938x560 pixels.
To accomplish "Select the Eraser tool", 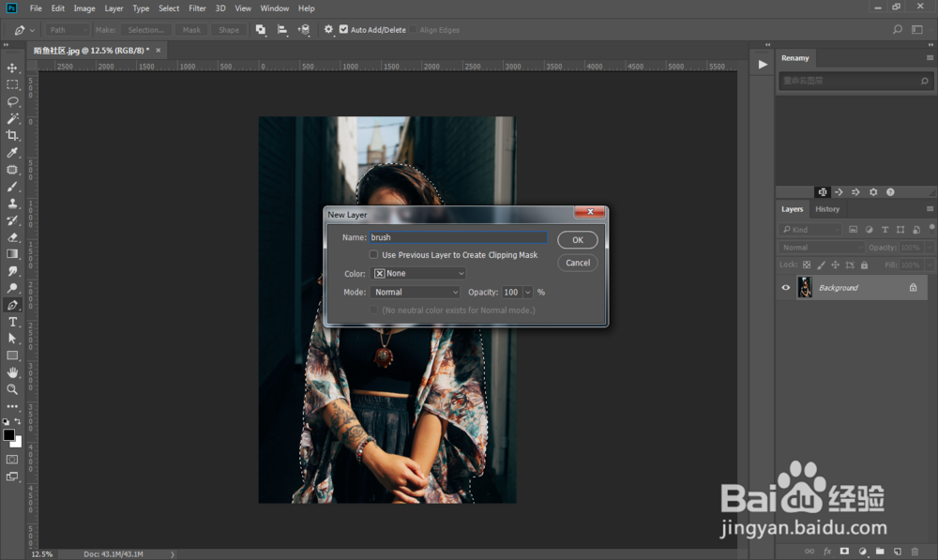I will [12, 237].
